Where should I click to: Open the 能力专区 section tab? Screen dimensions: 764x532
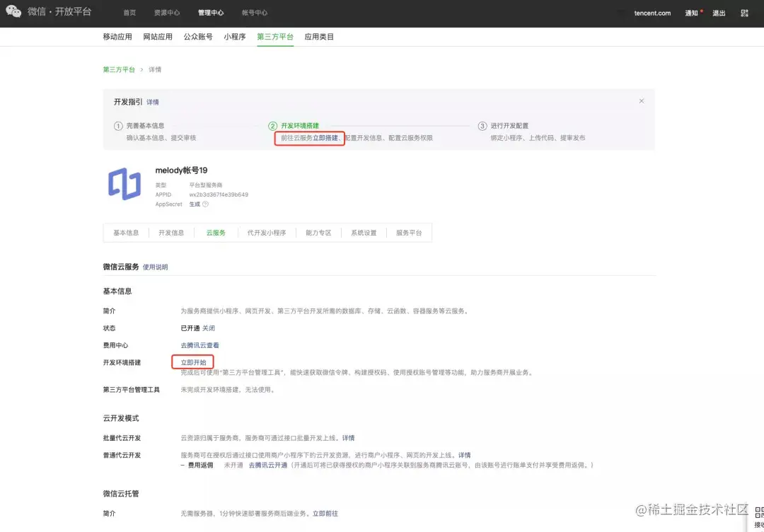318,233
